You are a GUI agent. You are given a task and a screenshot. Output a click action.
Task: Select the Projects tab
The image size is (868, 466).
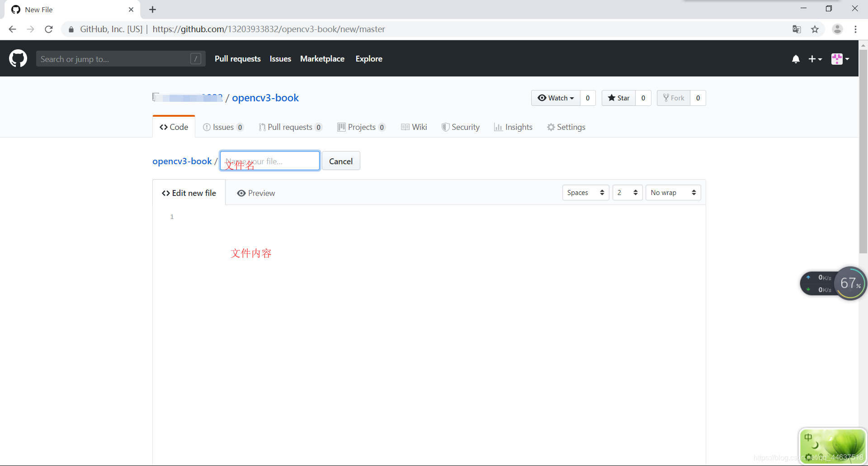click(362, 127)
